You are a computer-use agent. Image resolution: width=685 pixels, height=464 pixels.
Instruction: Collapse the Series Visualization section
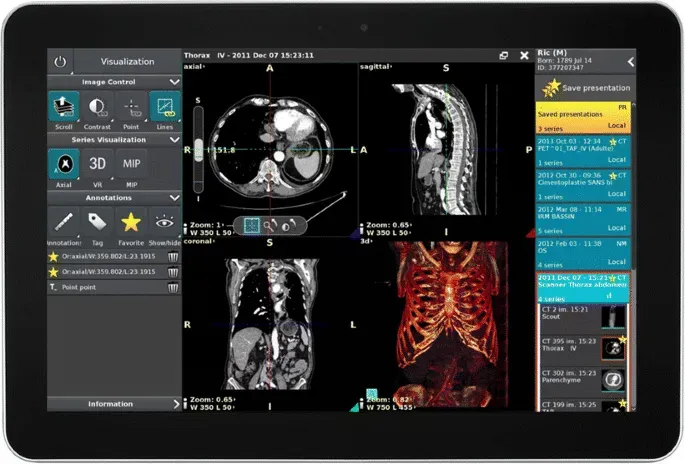[174, 140]
